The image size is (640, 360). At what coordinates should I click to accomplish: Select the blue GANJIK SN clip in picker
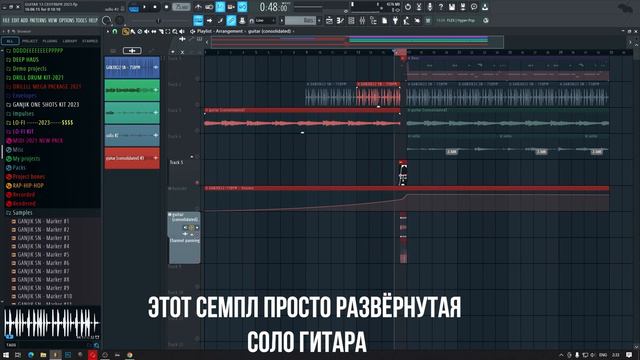point(132,67)
